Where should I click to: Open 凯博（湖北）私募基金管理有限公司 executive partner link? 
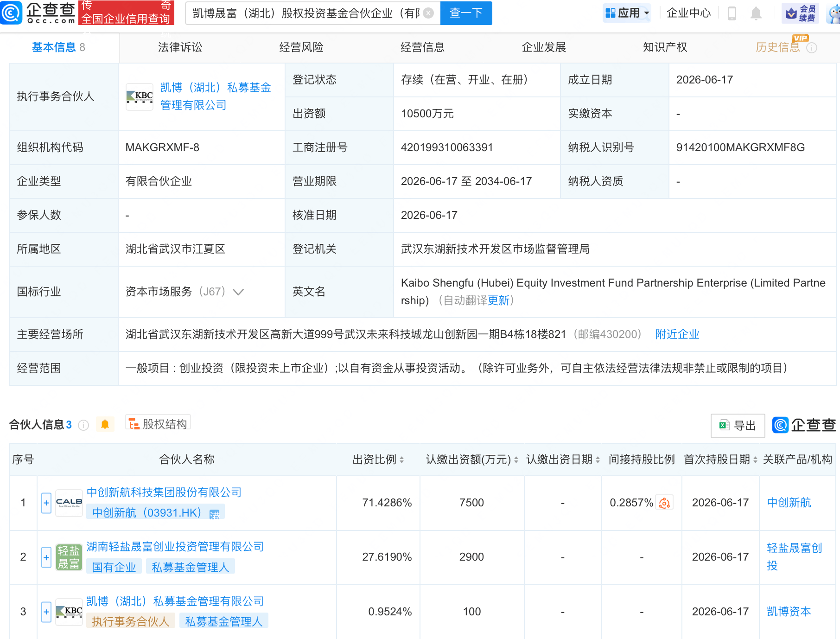click(216, 96)
